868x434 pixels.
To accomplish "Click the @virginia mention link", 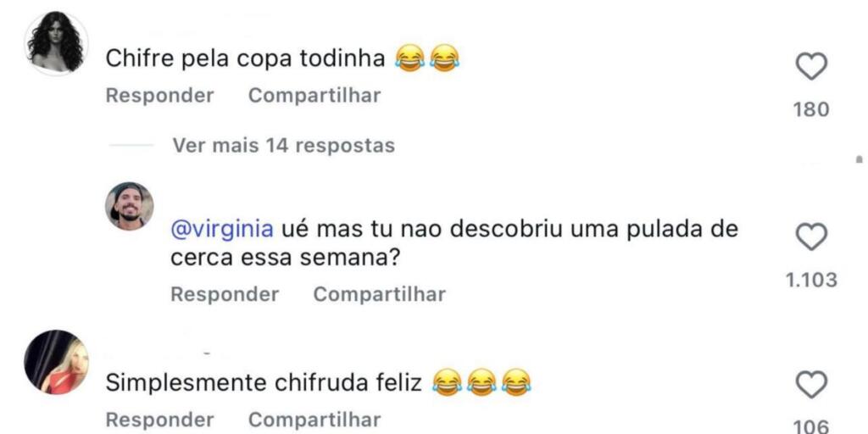I will coord(222,230).
